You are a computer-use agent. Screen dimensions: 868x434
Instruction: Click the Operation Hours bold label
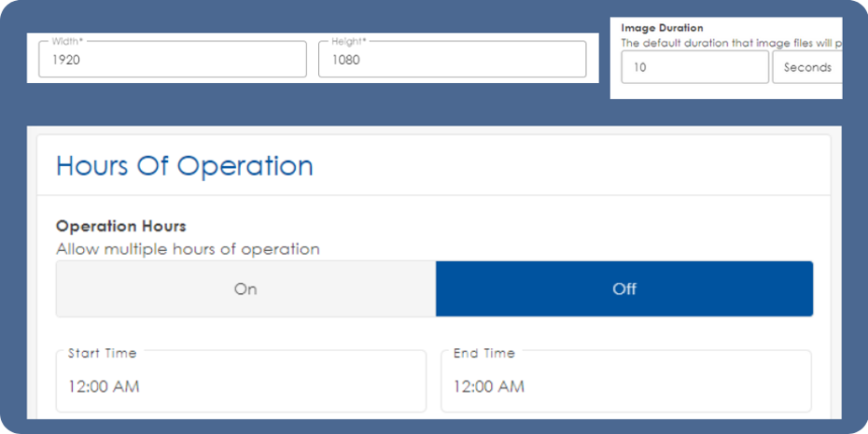(121, 227)
